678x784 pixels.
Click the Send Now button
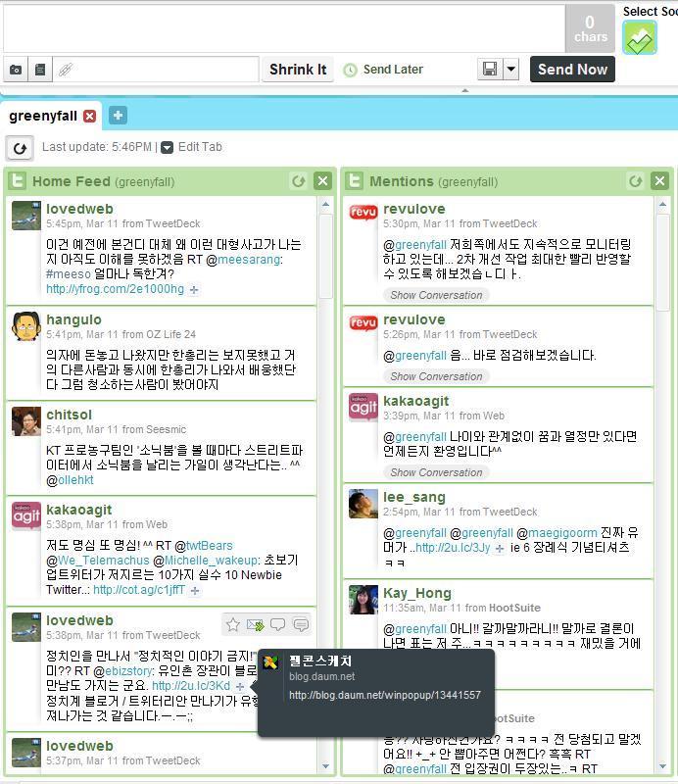click(572, 69)
